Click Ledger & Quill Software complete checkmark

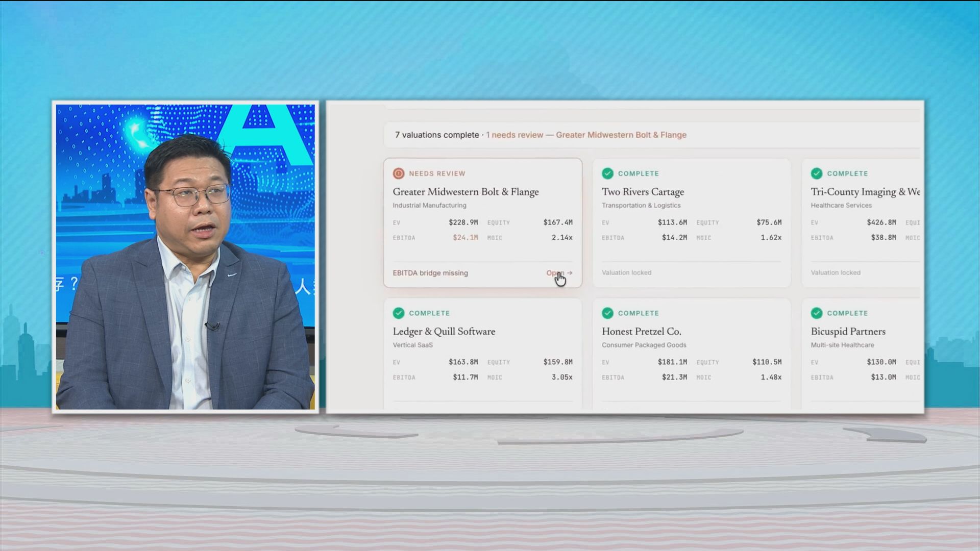point(399,313)
